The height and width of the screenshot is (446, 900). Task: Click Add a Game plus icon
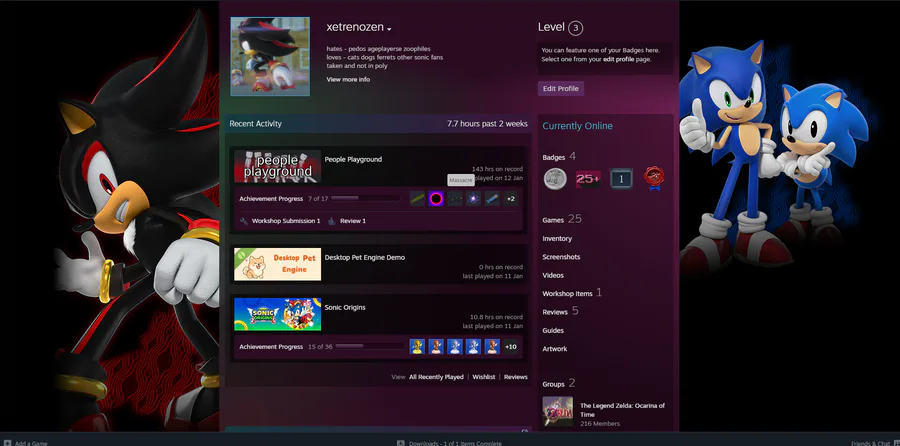click(7, 443)
